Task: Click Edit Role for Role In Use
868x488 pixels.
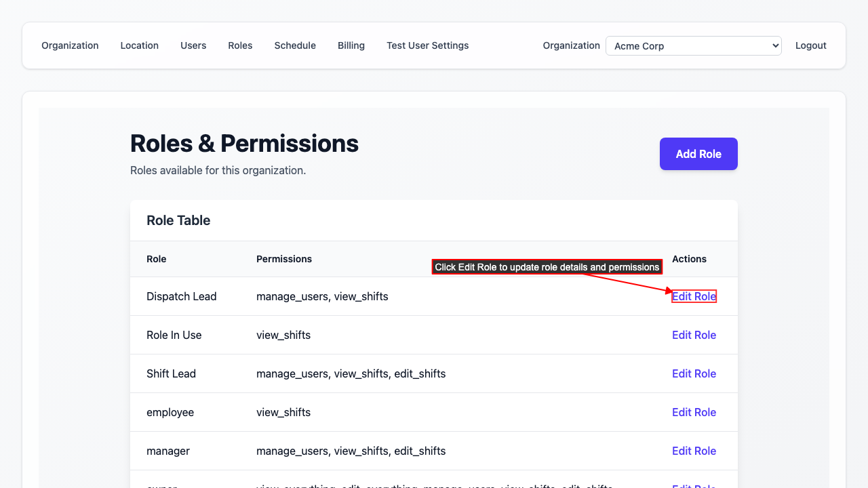Action: pos(694,335)
